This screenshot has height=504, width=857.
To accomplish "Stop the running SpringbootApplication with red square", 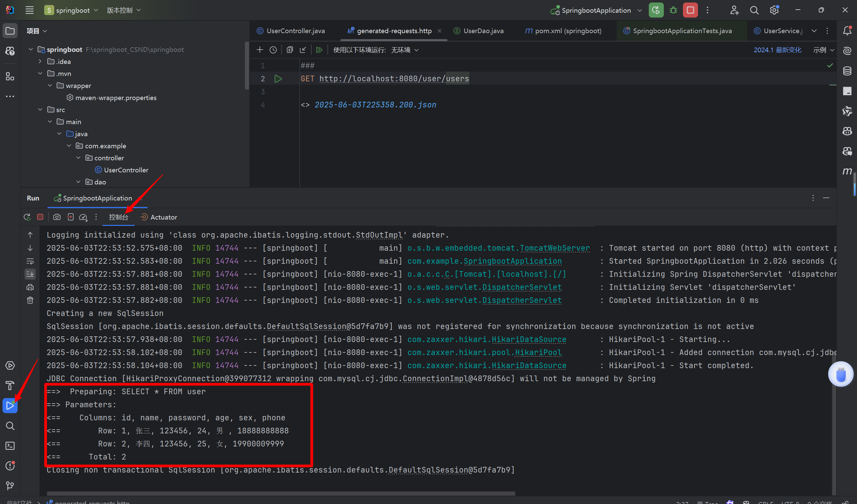I will [690, 10].
